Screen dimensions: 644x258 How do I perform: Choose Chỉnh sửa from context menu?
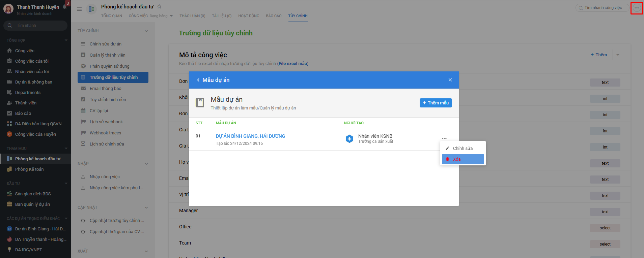click(463, 148)
